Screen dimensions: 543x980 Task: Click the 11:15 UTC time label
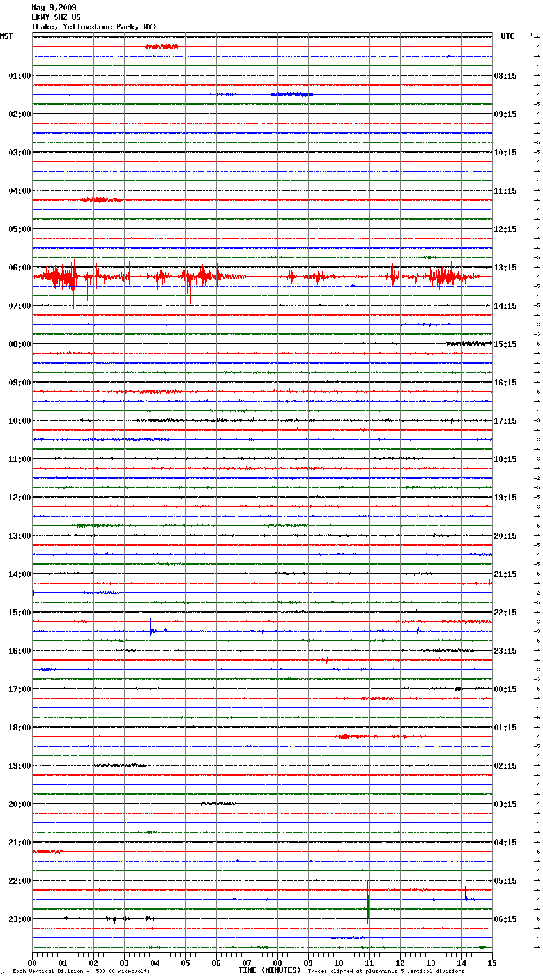coord(505,191)
